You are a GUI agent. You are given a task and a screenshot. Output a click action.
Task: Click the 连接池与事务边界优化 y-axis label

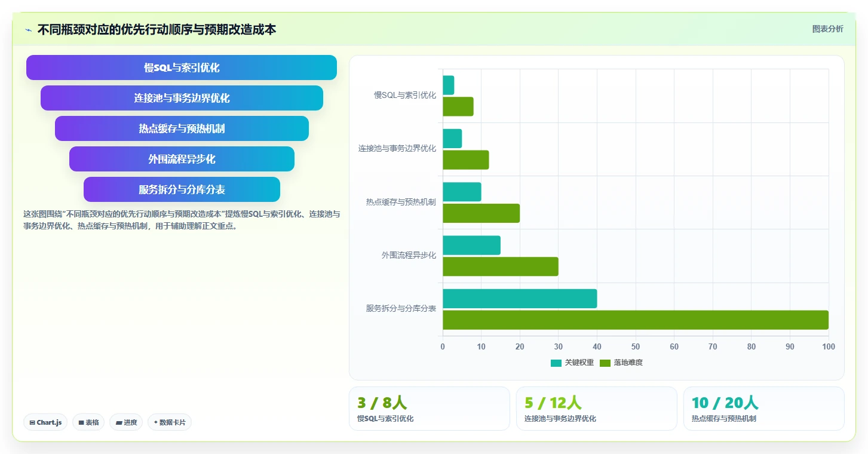[397, 148]
